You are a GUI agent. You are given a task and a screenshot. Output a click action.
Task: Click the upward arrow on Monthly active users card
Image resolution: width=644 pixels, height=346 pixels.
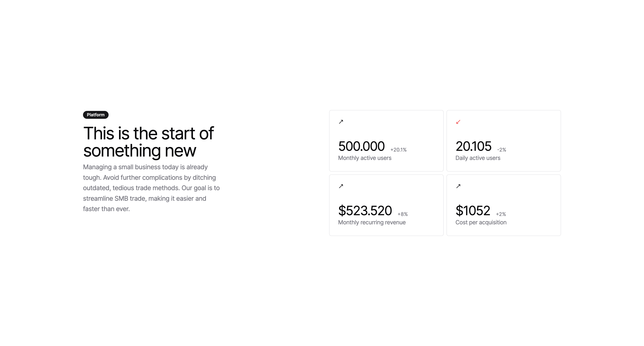coord(341,122)
